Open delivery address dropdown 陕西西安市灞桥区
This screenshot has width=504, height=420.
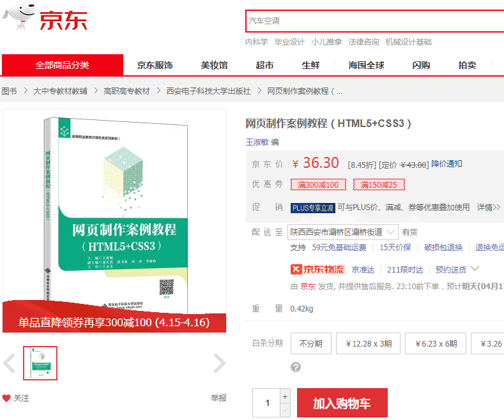[x=343, y=232]
